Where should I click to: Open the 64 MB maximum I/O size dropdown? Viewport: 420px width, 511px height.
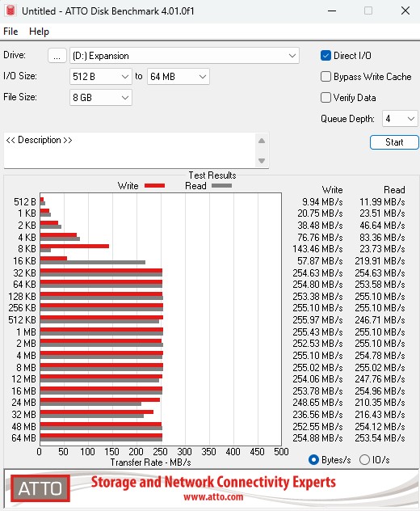(x=178, y=77)
